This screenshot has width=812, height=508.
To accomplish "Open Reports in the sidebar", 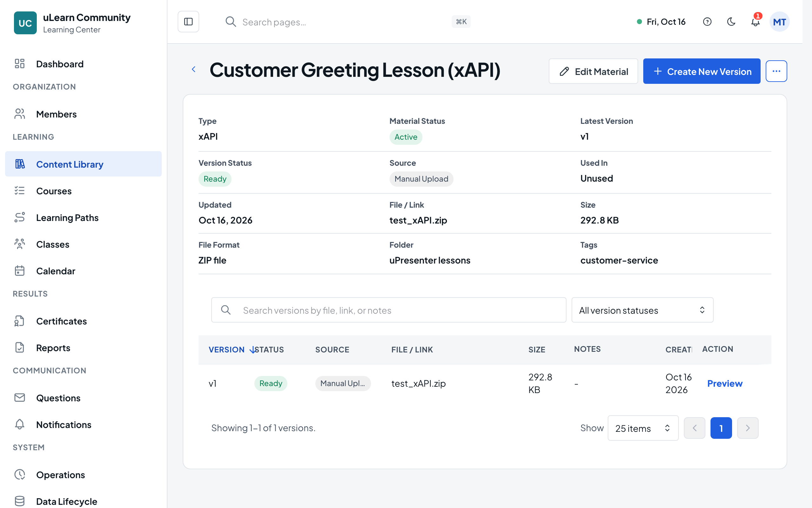I will (83, 347).
